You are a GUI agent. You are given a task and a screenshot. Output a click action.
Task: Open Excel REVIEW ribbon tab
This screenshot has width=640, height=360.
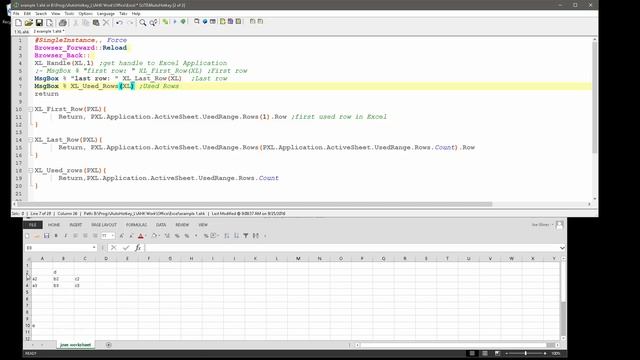pyautogui.click(x=182, y=225)
